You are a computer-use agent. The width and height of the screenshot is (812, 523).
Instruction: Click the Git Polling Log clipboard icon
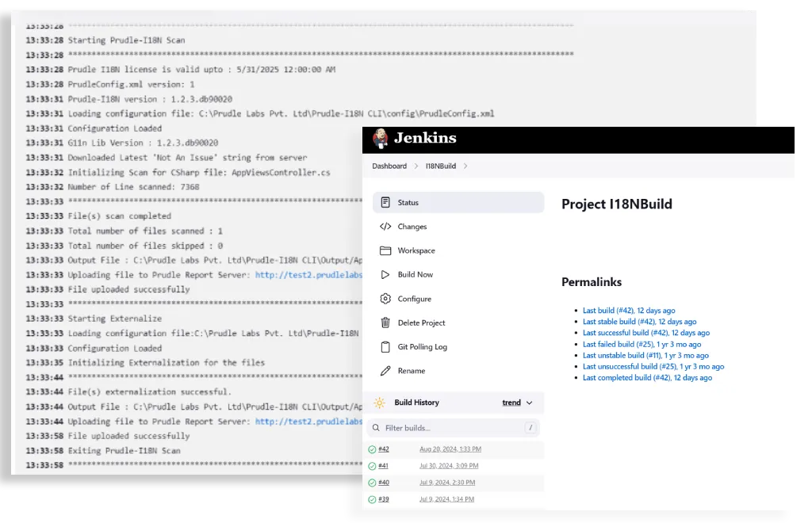(385, 346)
